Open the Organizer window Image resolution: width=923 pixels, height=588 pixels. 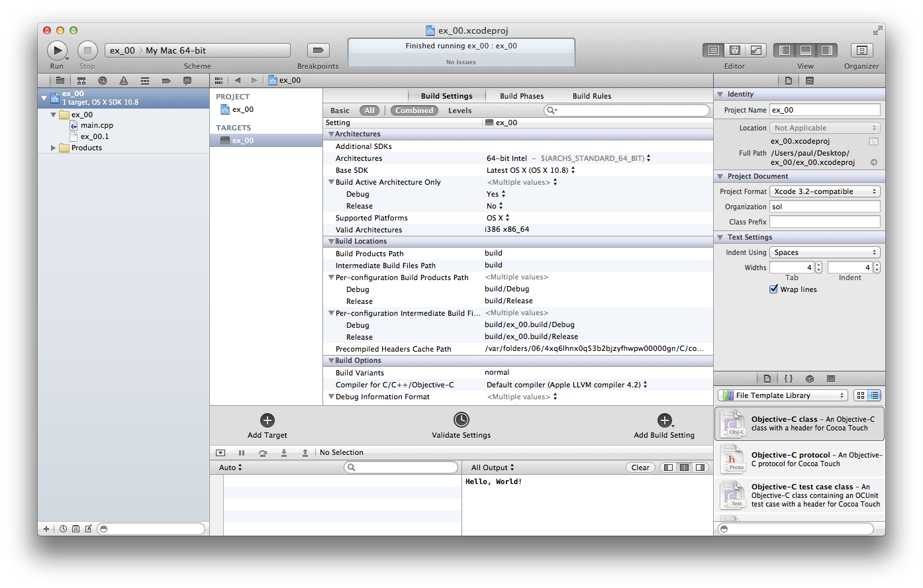point(861,50)
